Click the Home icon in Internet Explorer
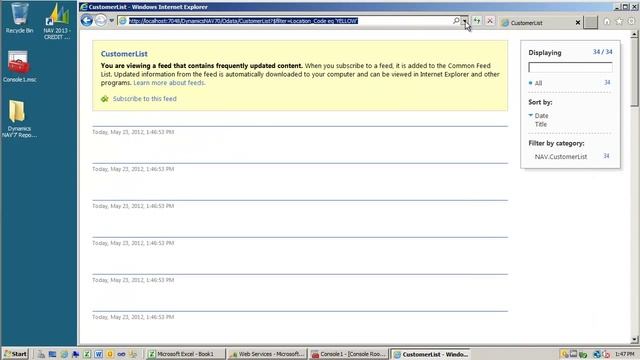Viewport: 640px width, 360px height. (x=607, y=21)
